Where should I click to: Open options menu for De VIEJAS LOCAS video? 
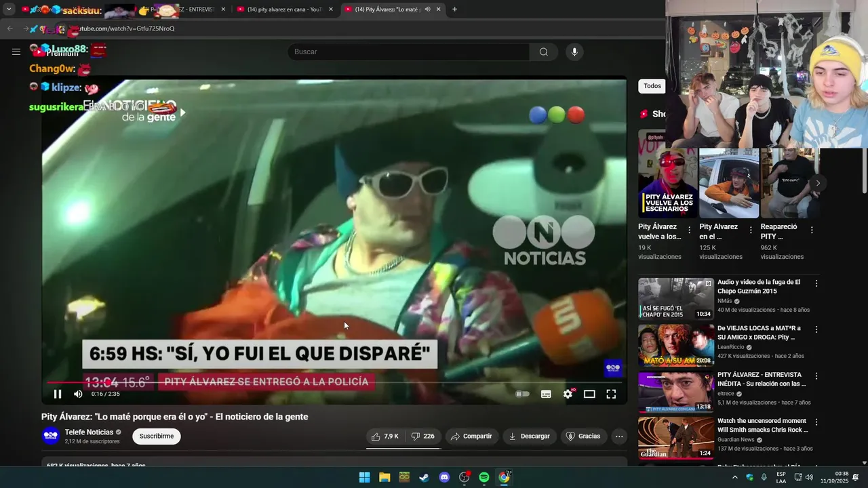tap(816, 329)
